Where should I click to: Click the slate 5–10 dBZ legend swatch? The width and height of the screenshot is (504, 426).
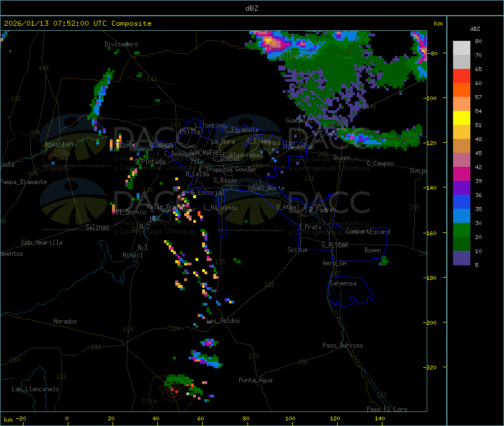click(461, 258)
